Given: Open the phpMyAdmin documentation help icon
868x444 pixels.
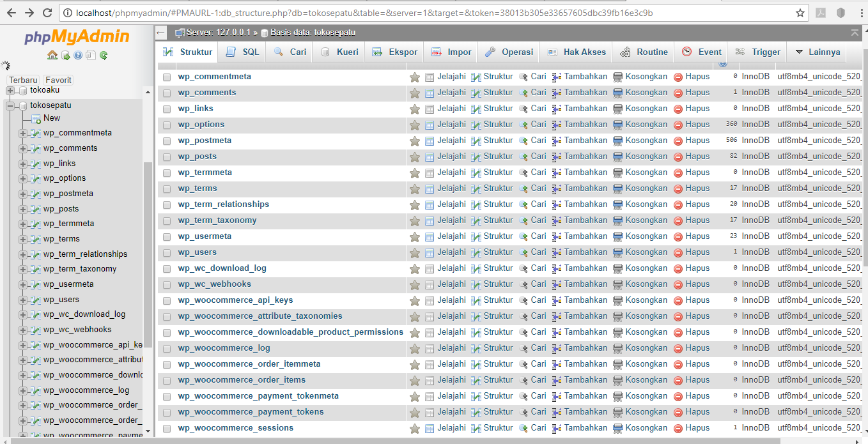Looking at the screenshot, I should point(78,55).
